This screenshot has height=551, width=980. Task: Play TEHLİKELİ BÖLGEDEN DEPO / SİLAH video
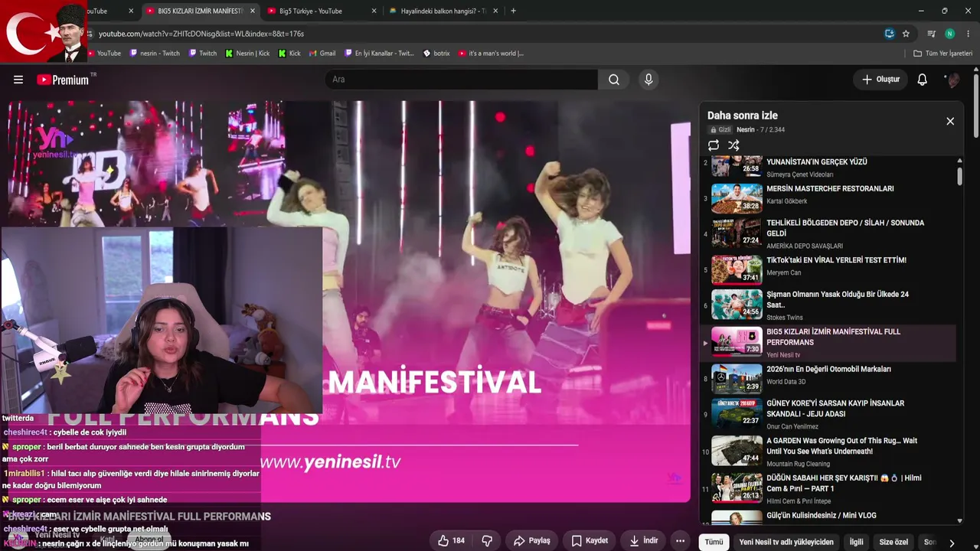(x=845, y=228)
